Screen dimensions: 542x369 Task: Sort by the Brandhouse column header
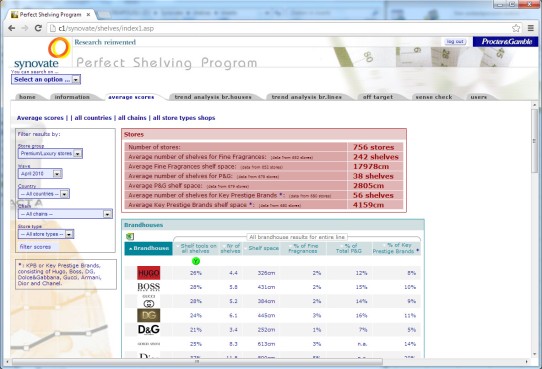click(x=149, y=248)
